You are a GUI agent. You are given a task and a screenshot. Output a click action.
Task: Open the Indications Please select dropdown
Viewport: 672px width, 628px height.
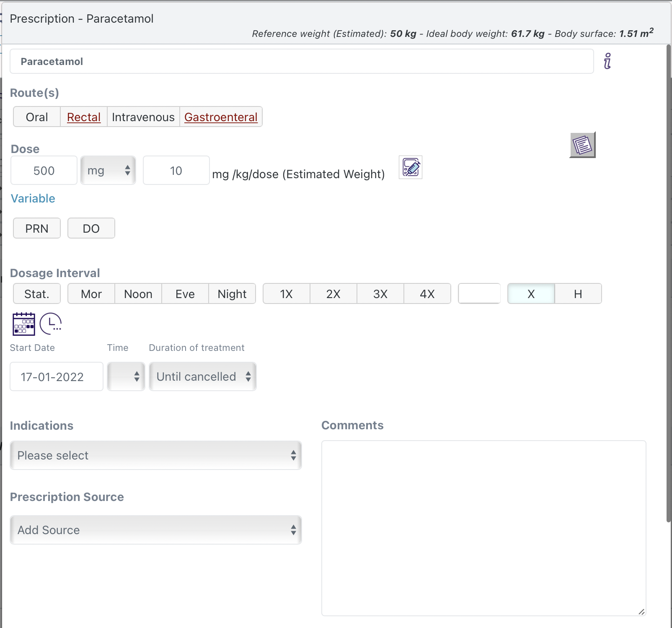156,455
